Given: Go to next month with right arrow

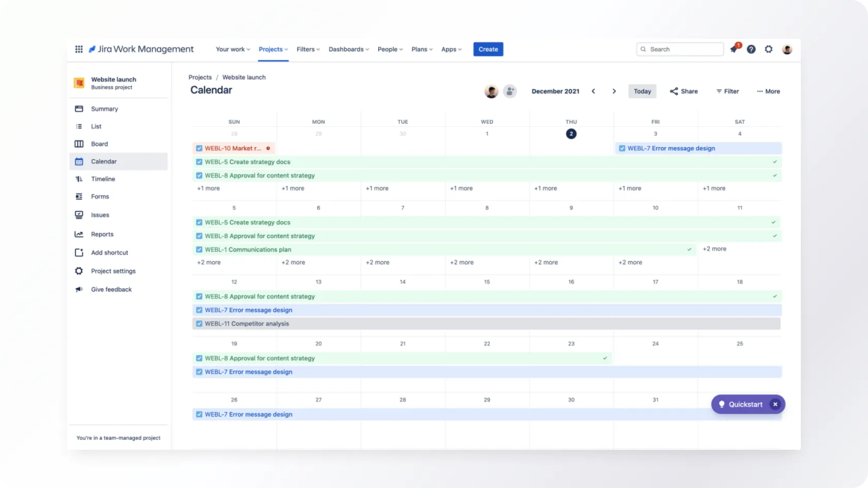Looking at the screenshot, I should (x=614, y=91).
